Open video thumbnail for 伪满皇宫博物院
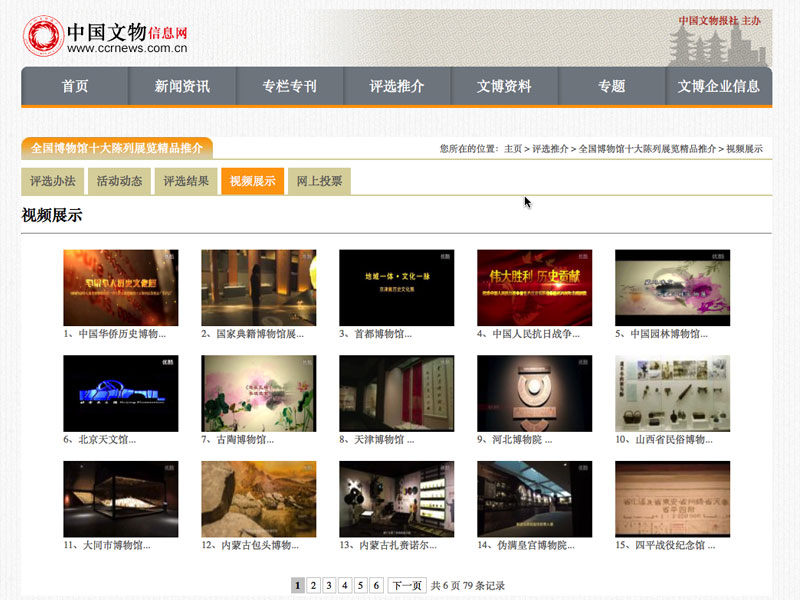This screenshot has width=800, height=600. (x=535, y=499)
